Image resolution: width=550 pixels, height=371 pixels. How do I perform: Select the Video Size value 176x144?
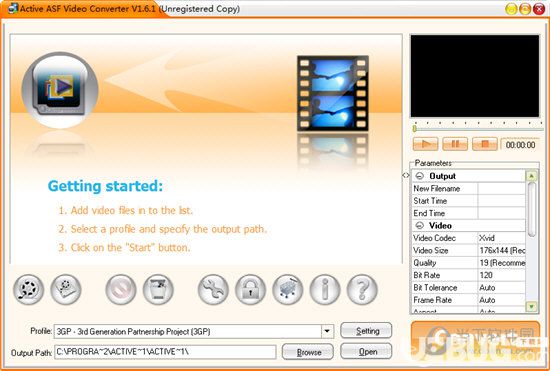coord(502,250)
